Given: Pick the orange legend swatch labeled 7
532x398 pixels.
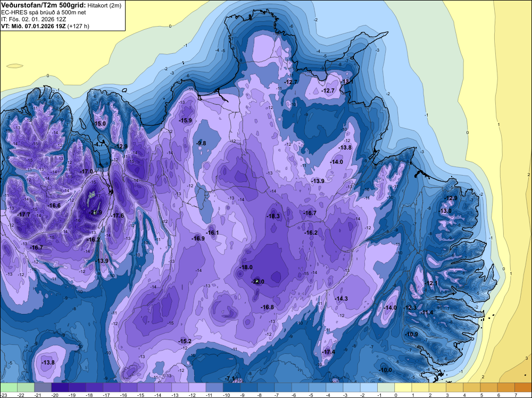Looking at the screenshot, I should tap(523, 387).
